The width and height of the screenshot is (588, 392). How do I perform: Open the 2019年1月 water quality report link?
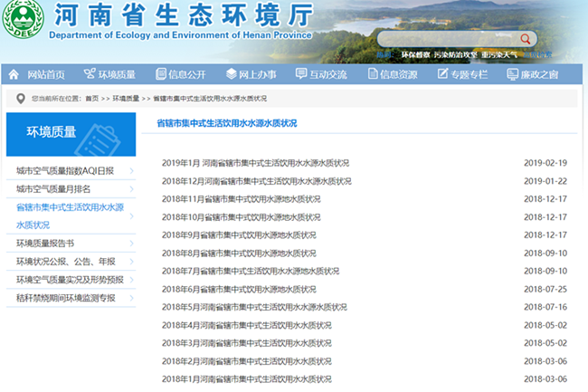255,163
